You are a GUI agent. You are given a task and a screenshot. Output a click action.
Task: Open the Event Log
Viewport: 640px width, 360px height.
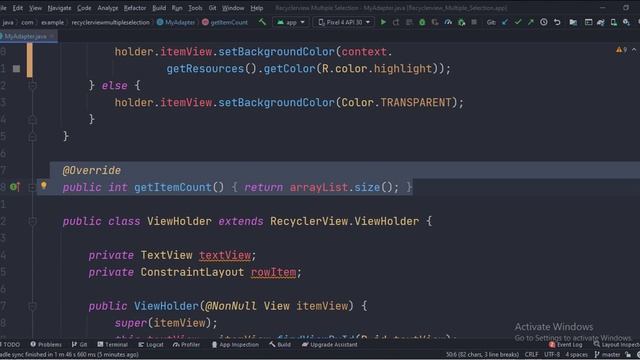(566, 345)
